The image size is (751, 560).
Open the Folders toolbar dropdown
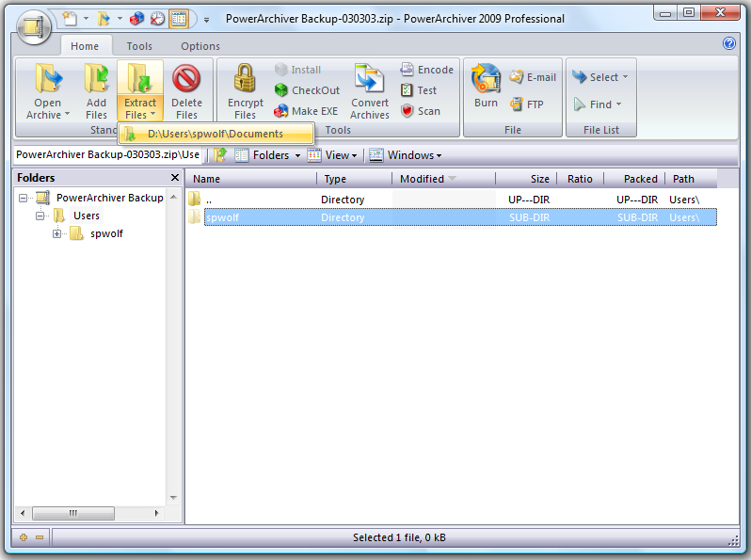[x=267, y=155]
